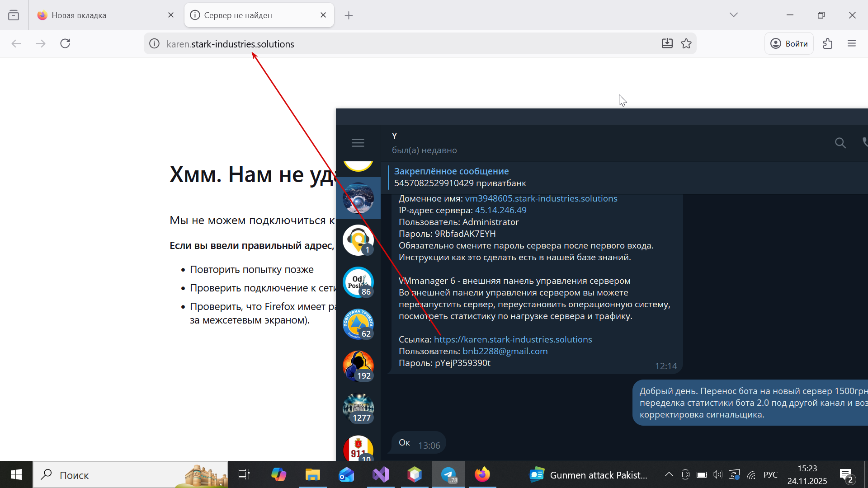Open a new tab with plus button
Image resolution: width=868 pixels, height=488 pixels.
point(349,15)
